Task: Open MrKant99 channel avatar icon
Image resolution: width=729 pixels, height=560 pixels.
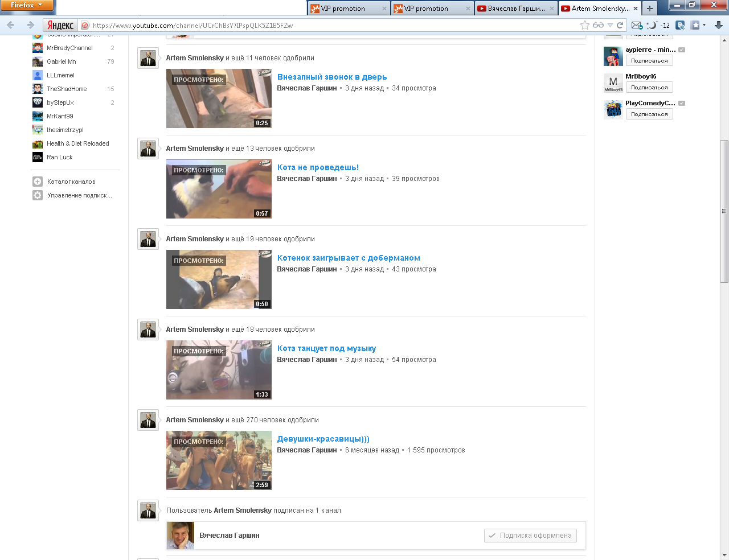Action: pos(38,116)
